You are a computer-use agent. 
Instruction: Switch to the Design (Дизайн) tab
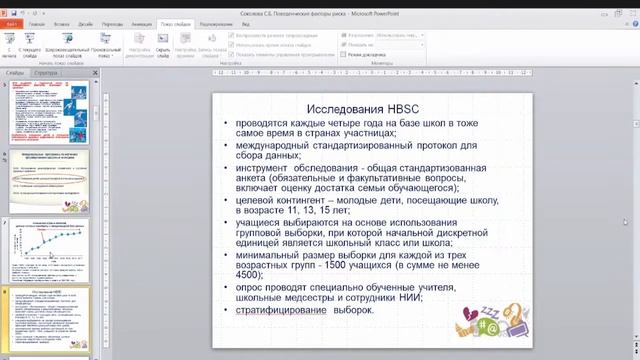click(x=85, y=24)
